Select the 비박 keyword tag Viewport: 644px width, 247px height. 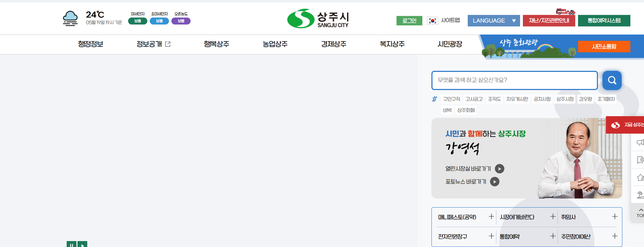point(447,110)
